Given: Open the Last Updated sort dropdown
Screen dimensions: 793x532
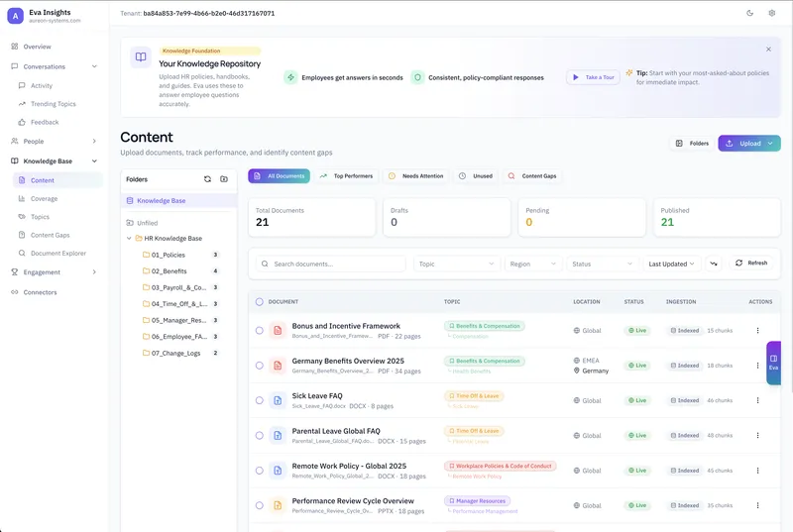Looking at the screenshot, I should pyautogui.click(x=672, y=264).
